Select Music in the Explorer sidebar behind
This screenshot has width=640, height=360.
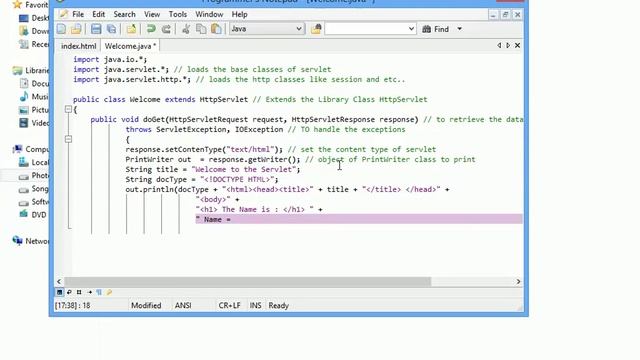pyautogui.click(x=34, y=97)
